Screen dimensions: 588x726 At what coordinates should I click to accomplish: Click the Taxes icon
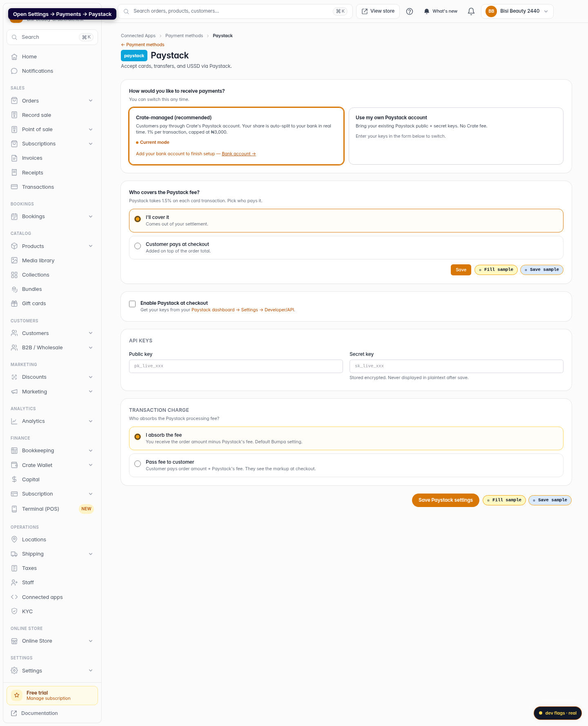[x=14, y=568]
